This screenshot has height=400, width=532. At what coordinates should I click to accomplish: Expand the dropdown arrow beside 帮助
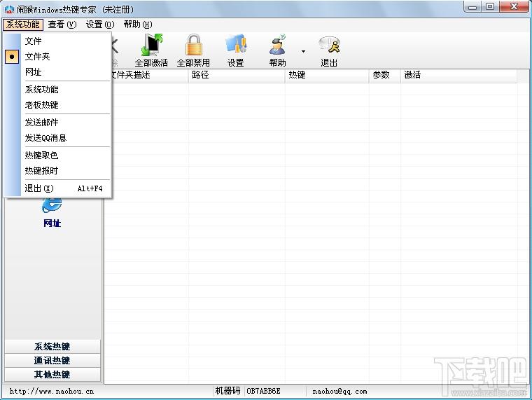(303, 51)
